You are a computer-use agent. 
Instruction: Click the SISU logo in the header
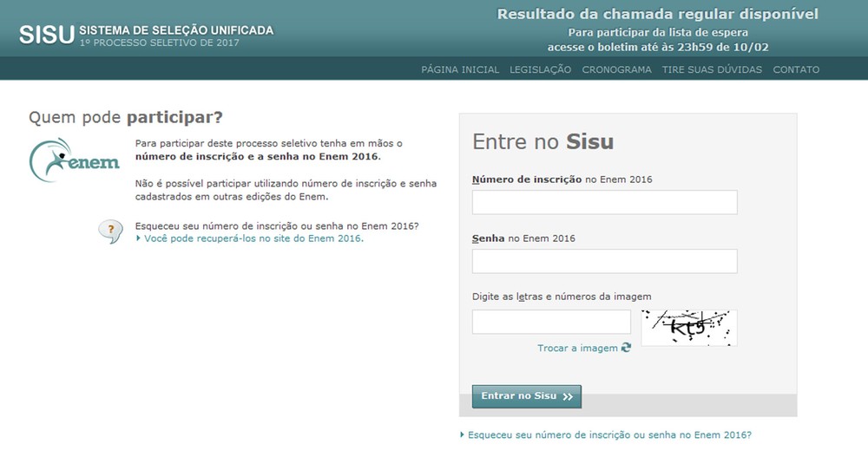tap(47, 35)
